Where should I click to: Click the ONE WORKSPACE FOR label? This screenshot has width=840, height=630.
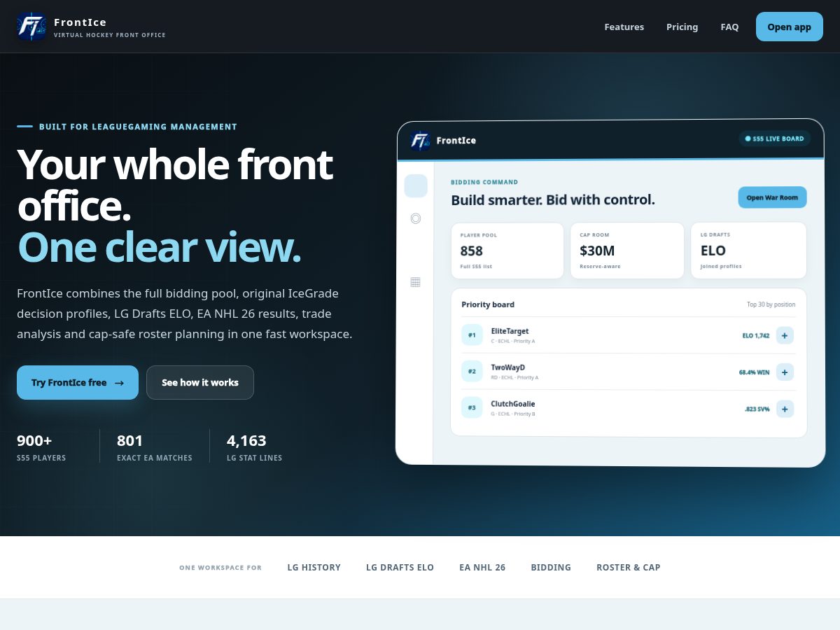tap(220, 568)
